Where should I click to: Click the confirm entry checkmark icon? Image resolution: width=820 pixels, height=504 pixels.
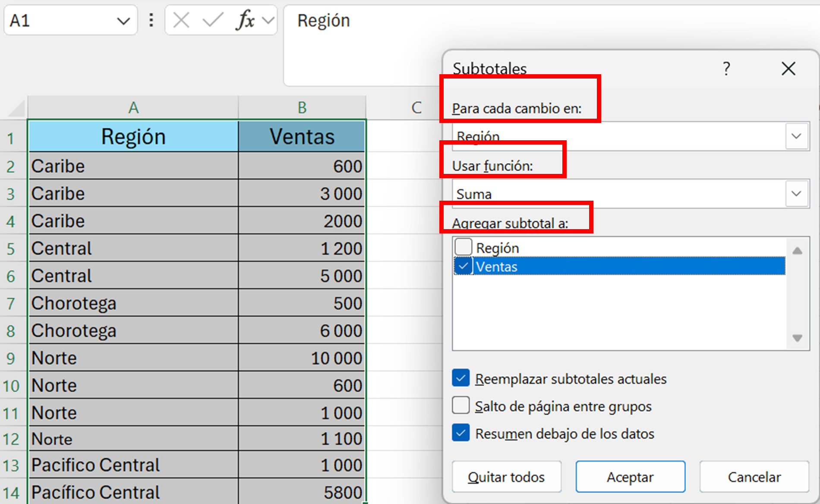click(213, 20)
